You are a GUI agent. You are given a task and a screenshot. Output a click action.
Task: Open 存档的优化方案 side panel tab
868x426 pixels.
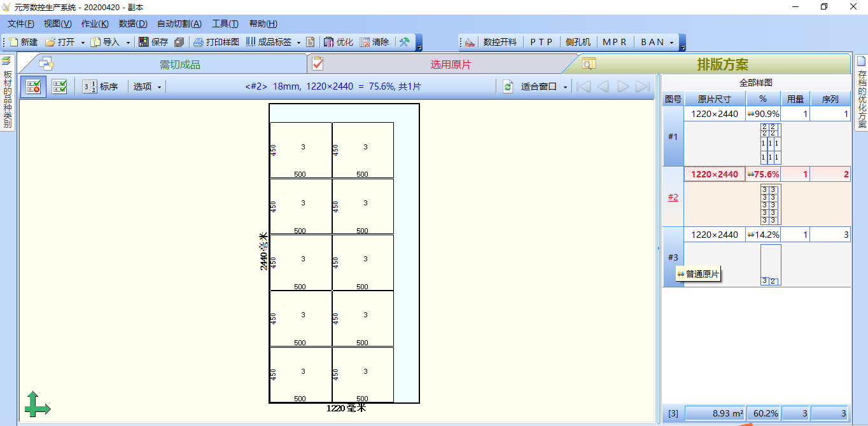pyautogui.click(x=861, y=92)
